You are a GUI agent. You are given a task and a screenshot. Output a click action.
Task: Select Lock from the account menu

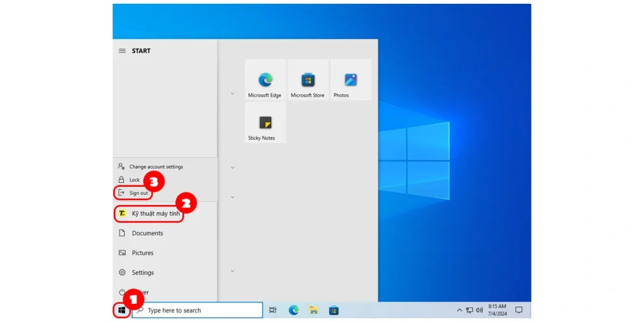pyautogui.click(x=135, y=180)
